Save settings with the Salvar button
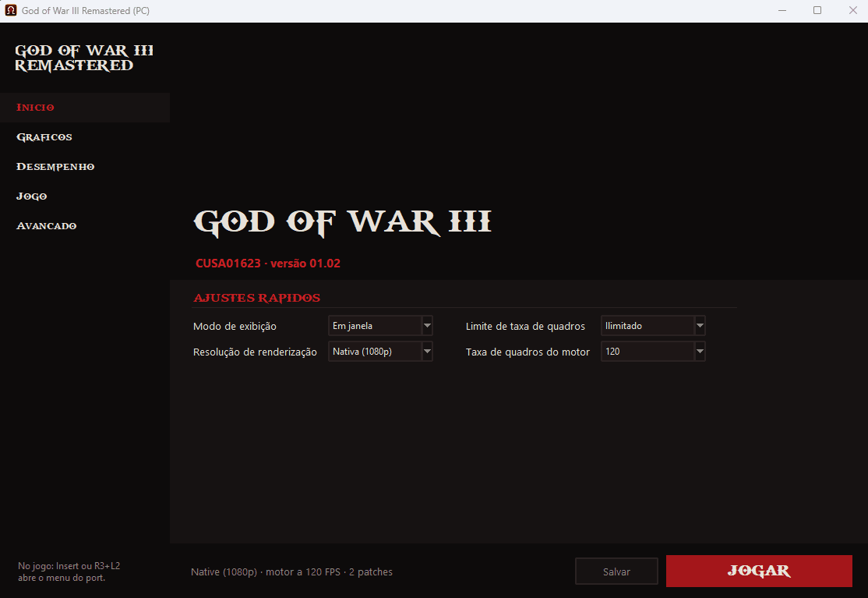The image size is (868, 598). [x=616, y=571]
